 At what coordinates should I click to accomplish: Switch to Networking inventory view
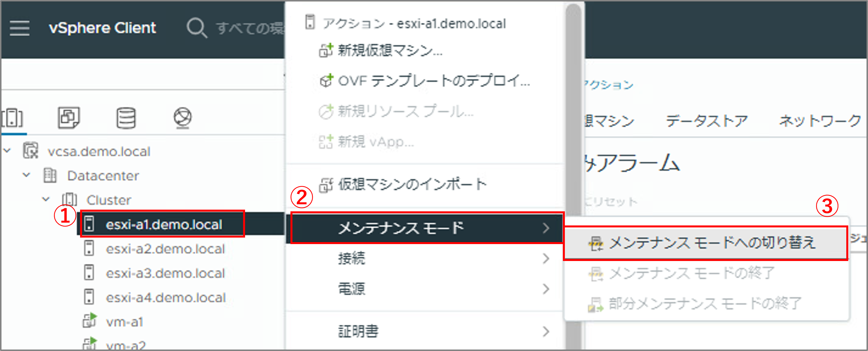[x=183, y=118]
